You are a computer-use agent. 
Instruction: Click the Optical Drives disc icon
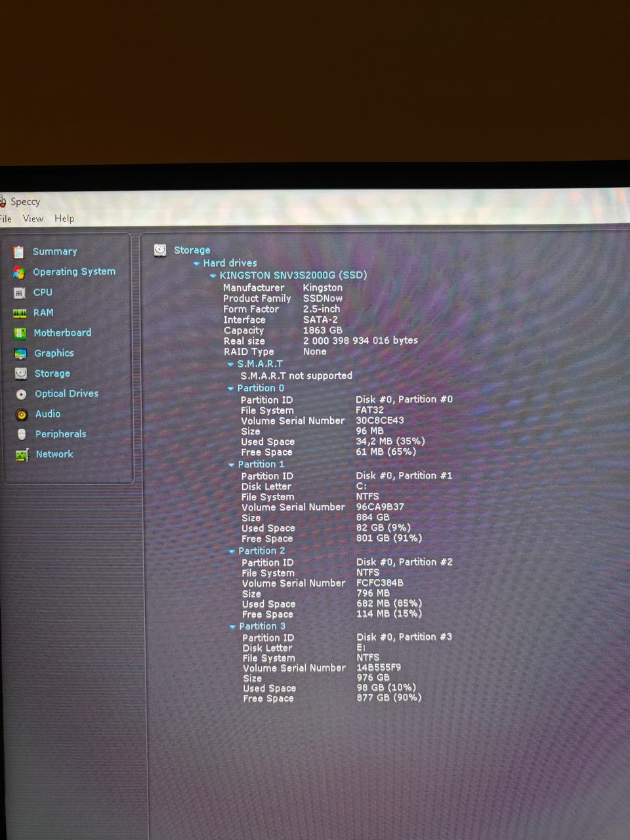[22, 394]
